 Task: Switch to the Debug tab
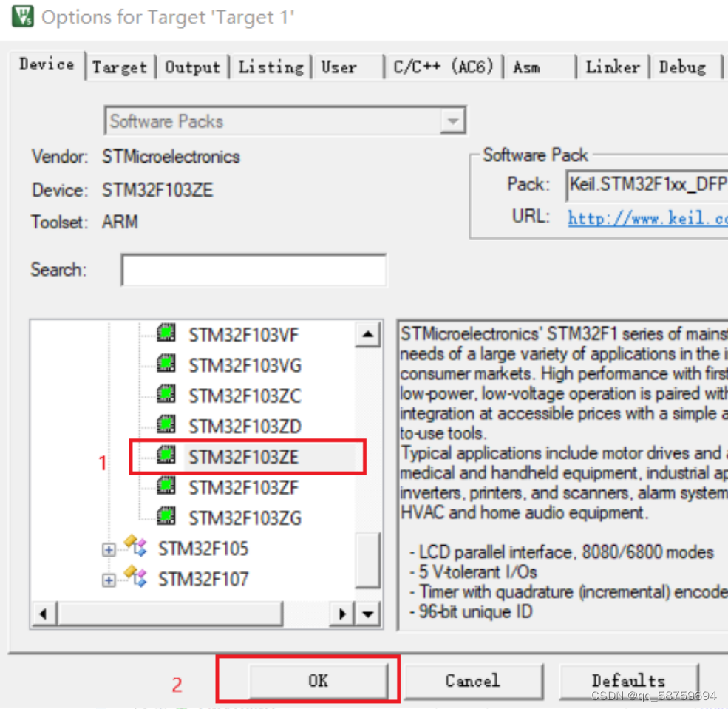tap(681, 67)
